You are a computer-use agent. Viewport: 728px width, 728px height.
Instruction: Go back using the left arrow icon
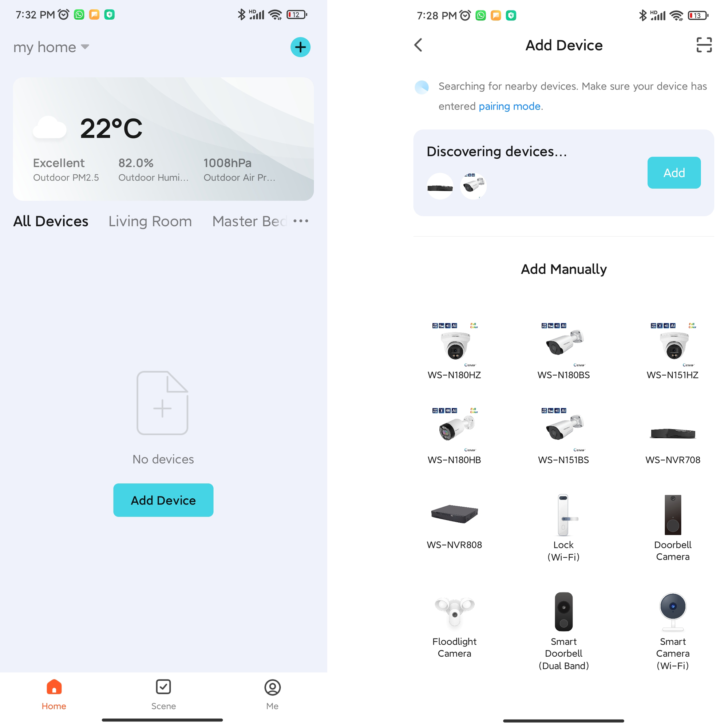coord(418,45)
